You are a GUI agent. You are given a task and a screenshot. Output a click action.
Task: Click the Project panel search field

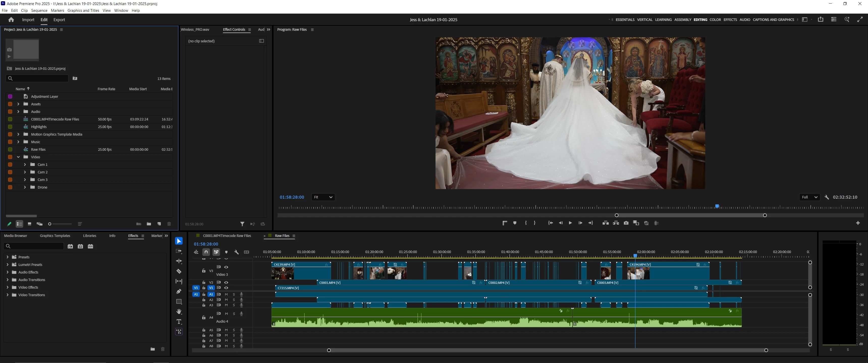[x=37, y=78]
